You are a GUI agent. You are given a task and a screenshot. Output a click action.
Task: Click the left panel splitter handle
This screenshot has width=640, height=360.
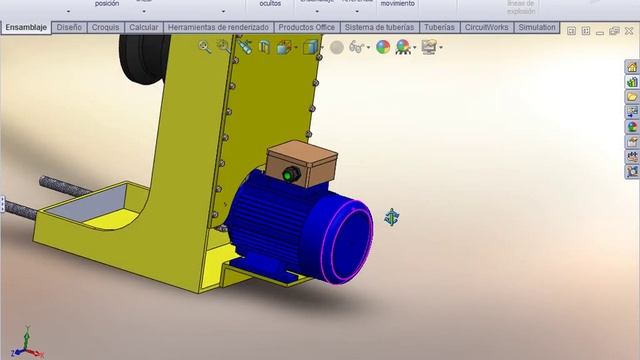(x=2, y=203)
